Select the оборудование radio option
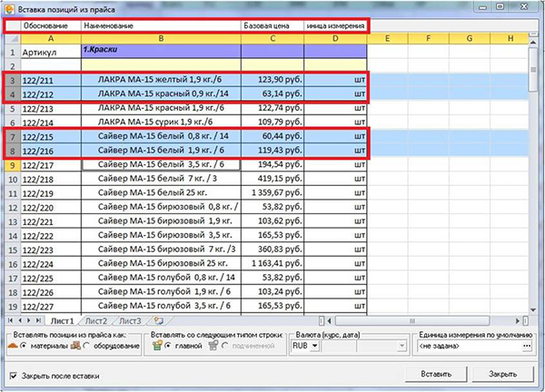Image resolution: width=545 pixels, height=392 pixels. [86, 346]
